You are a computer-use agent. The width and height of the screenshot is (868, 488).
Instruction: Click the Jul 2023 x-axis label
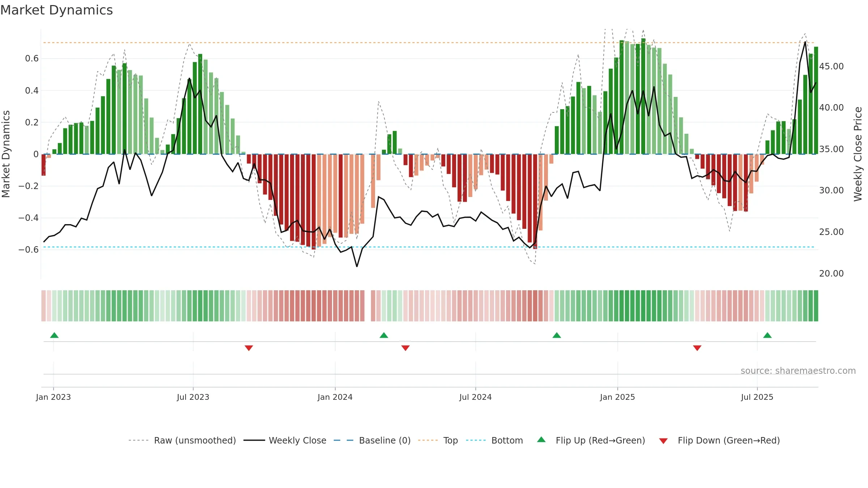[193, 397]
